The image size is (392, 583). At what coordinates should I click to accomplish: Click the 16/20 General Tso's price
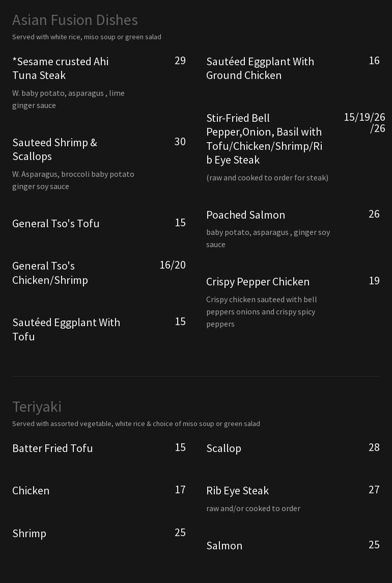pos(173,265)
